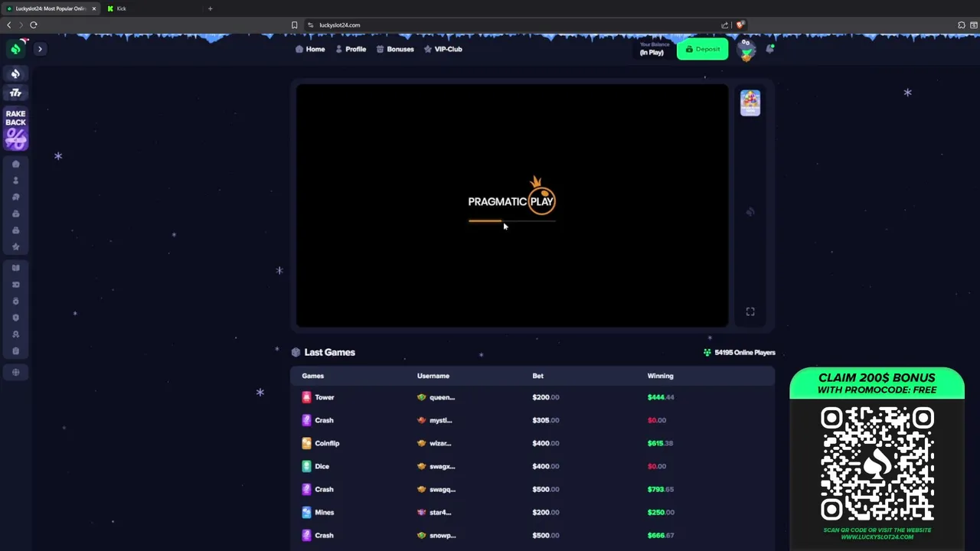Open the VIP-Club nav item
The height and width of the screenshot is (551, 980).
click(x=443, y=49)
